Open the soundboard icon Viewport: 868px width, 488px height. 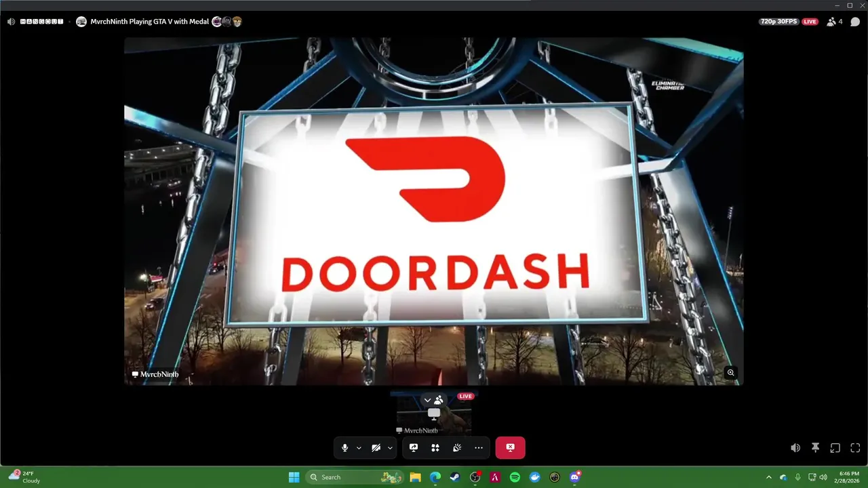point(457,447)
